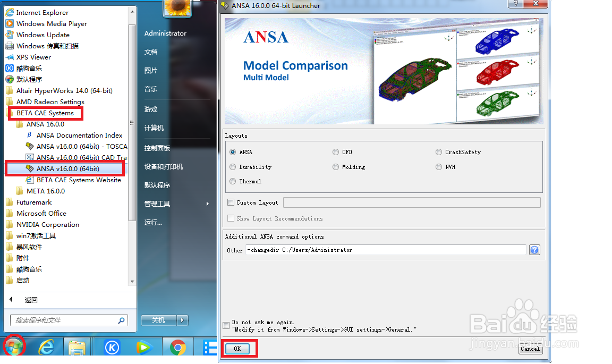Launch Windows Media Player from the list
This screenshot has width=612, height=364.
click(46, 24)
